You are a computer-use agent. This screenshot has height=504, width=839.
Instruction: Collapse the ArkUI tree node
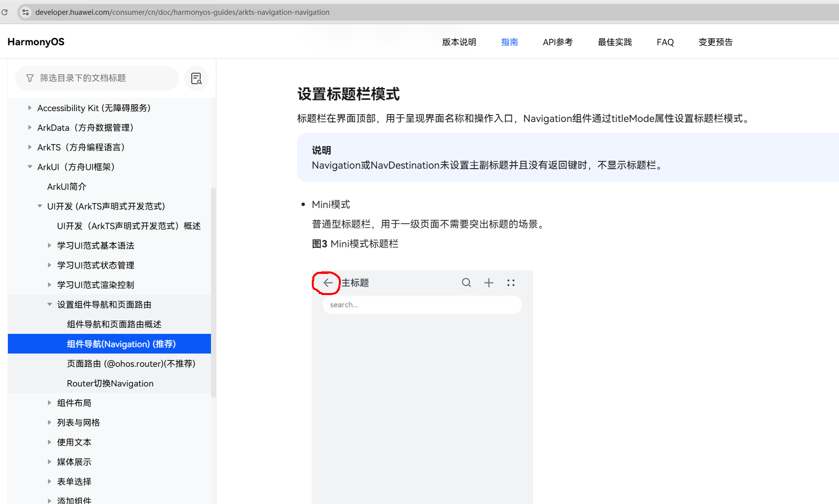[x=30, y=167]
